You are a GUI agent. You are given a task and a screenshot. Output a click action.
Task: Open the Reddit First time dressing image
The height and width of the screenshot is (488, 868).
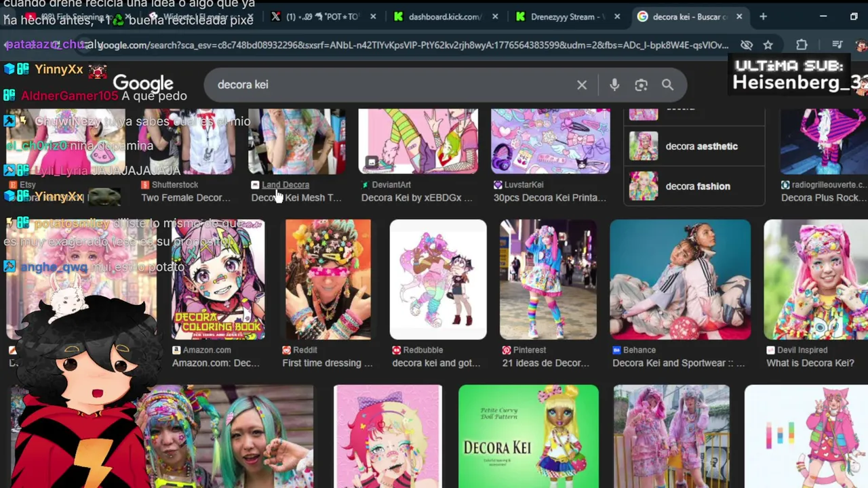click(x=328, y=279)
